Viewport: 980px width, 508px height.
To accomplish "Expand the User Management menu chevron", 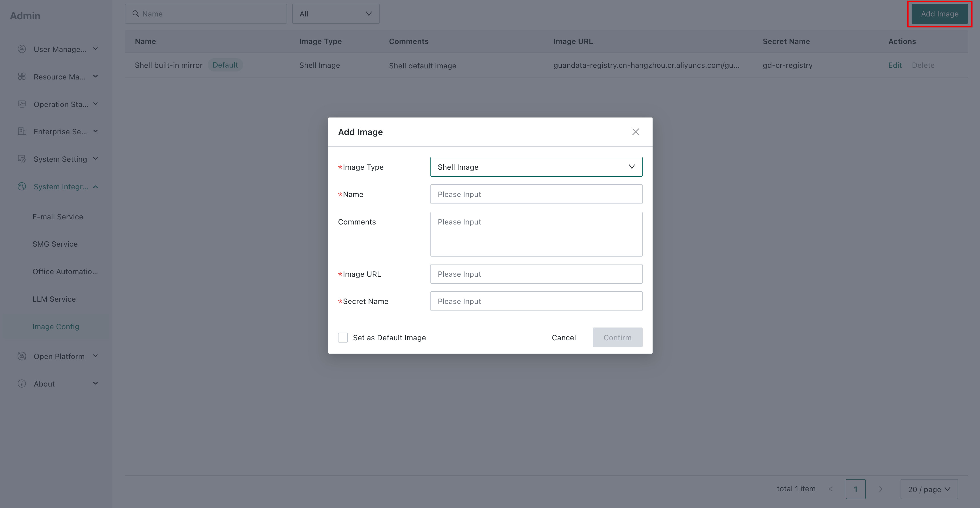I will tap(96, 49).
